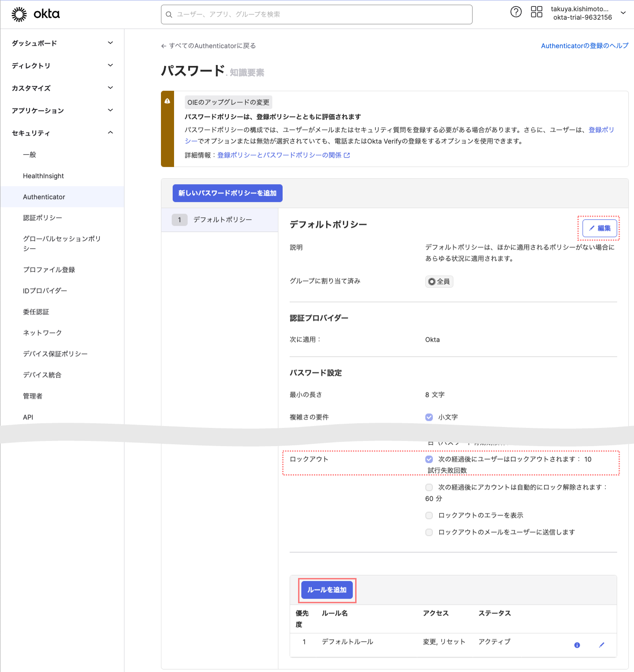
Task: Click the warning icon in OIE banner
Action: click(x=168, y=100)
